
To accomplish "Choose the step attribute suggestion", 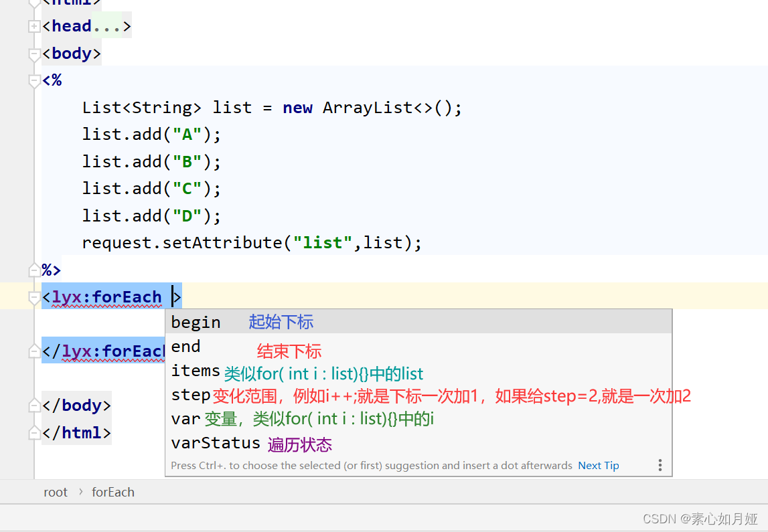I will (x=418, y=395).
